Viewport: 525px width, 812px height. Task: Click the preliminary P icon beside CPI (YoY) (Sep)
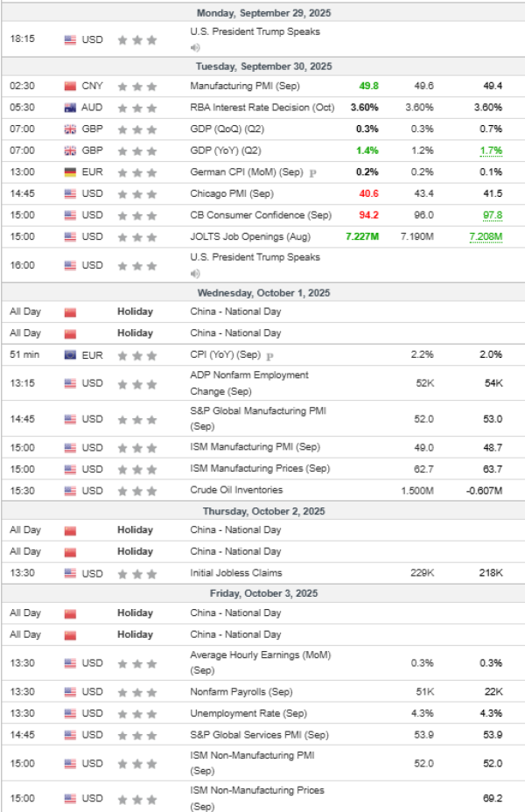[269, 356]
